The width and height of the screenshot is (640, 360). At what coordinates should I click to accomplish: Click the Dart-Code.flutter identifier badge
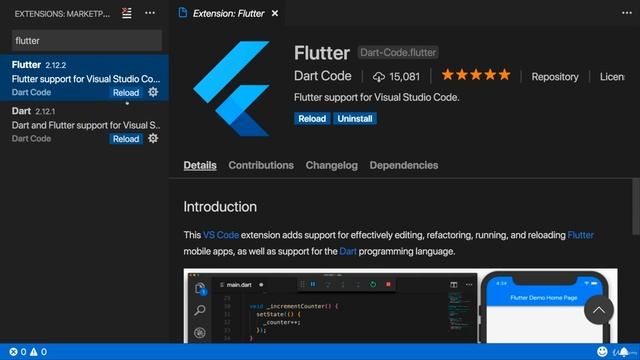[x=398, y=53]
